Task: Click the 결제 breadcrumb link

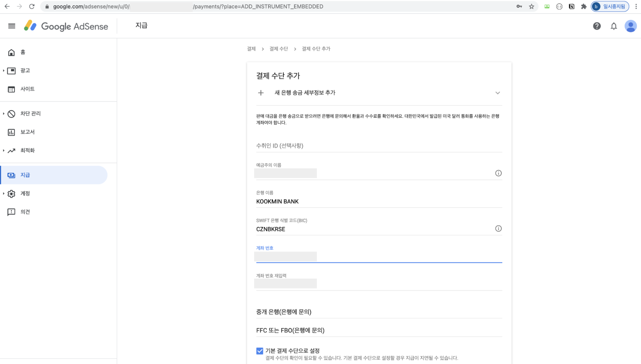Action: 251,49
